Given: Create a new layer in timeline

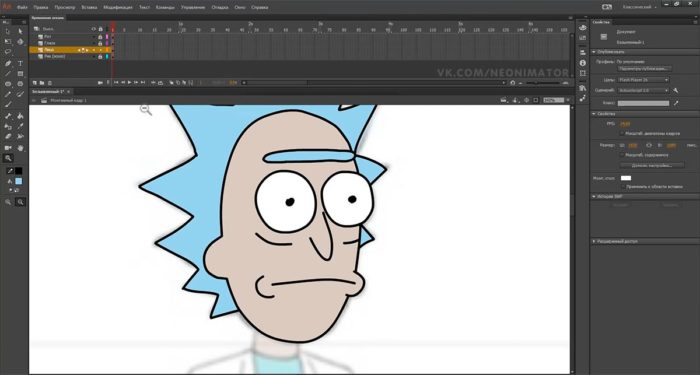Looking at the screenshot, I should (x=35, y=83).
